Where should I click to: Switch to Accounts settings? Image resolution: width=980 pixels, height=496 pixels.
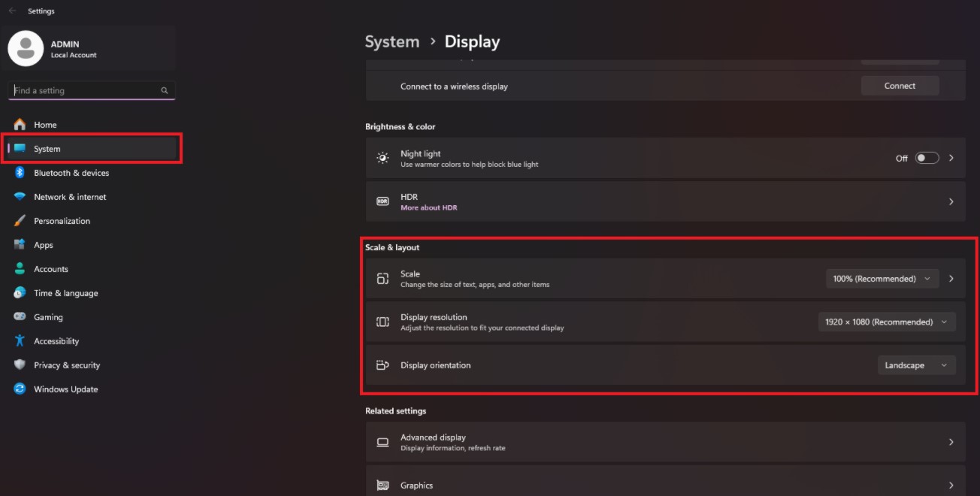(x=92, y=269)
